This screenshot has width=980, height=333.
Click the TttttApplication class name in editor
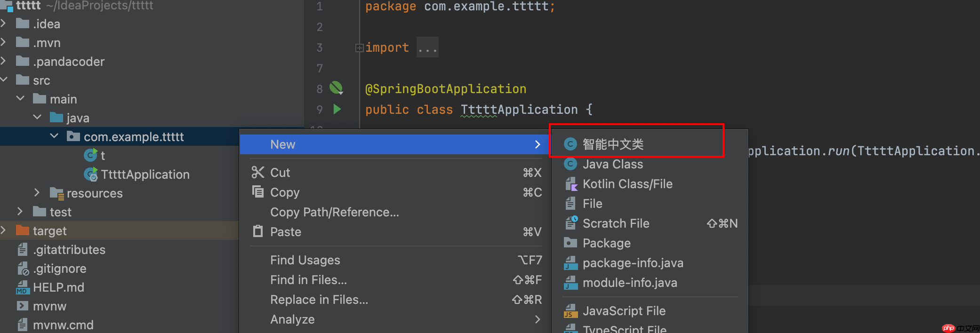click(519, 110)
